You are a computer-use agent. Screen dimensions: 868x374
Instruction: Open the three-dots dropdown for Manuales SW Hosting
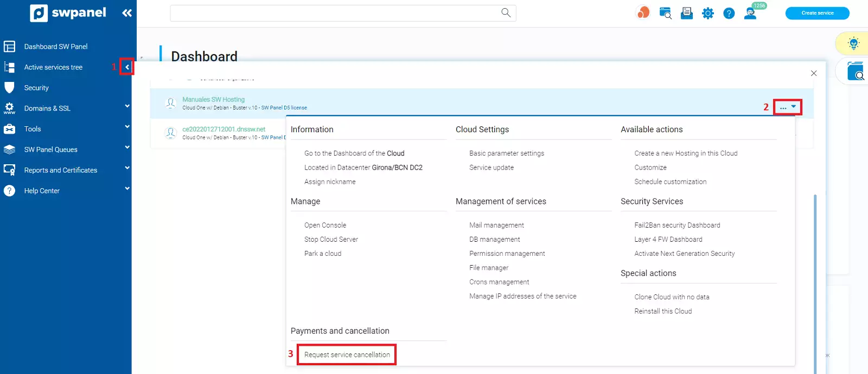[787, 107]
